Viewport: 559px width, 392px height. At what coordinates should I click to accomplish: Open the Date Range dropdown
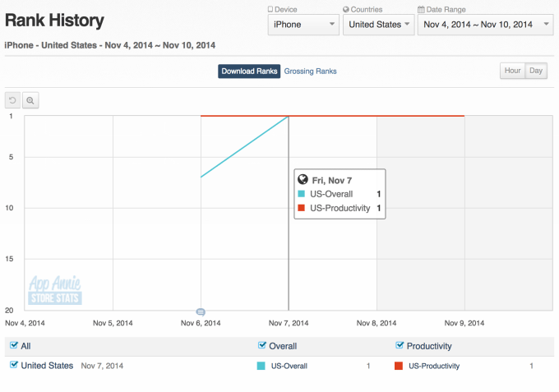(486, 25)
